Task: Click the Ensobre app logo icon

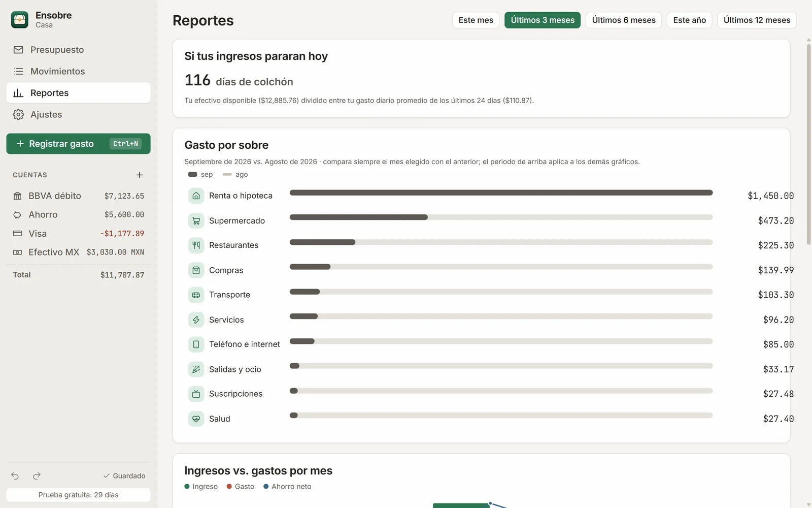Action: [x=20, y=20]
